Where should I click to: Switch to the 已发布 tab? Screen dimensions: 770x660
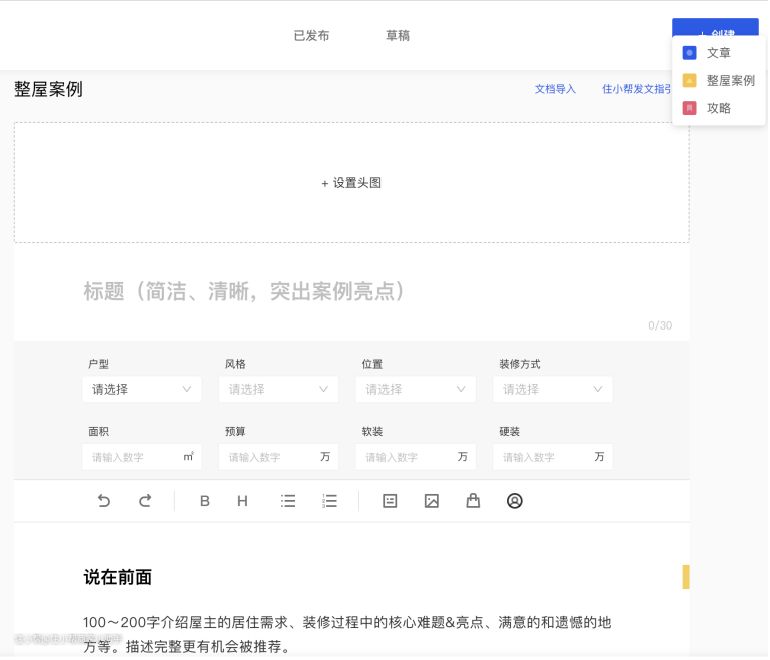311,36
